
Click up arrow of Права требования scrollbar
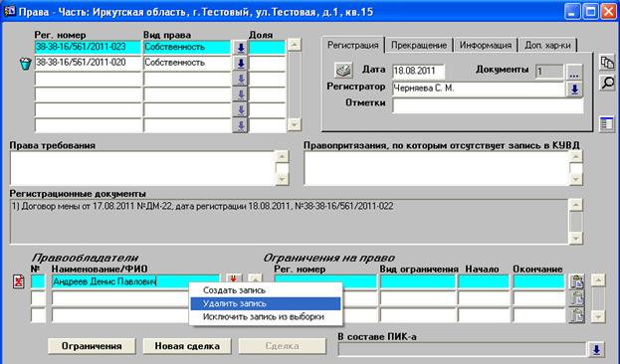click(282, 156)
